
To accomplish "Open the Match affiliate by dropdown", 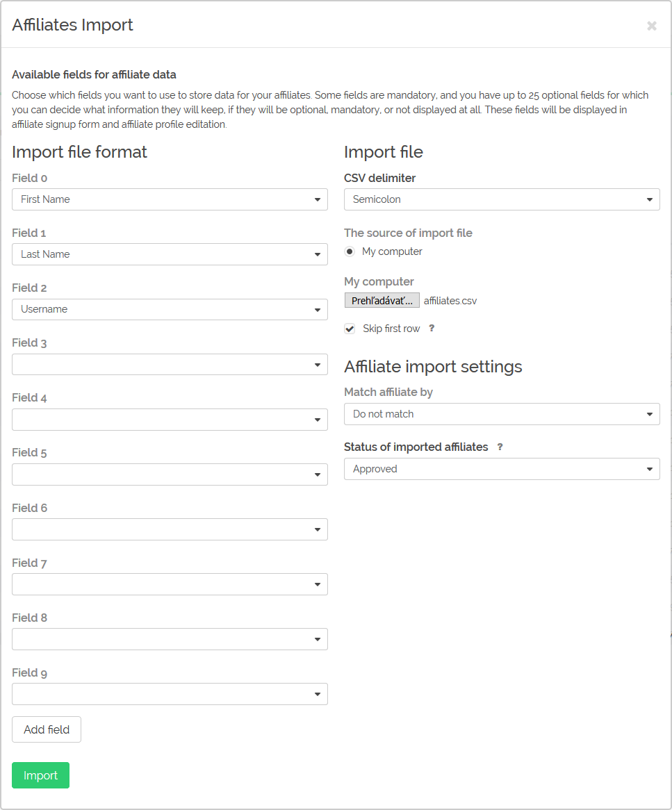I will (x=502, y=414).
